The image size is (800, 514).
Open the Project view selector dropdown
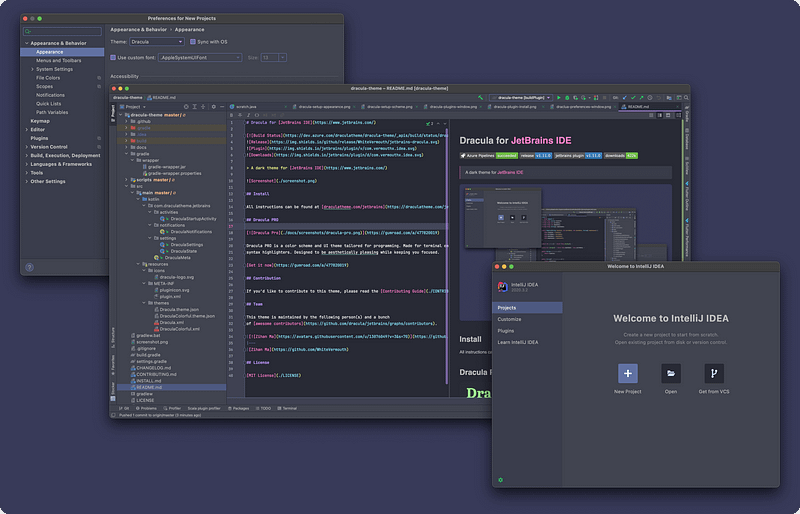(132, 107)
